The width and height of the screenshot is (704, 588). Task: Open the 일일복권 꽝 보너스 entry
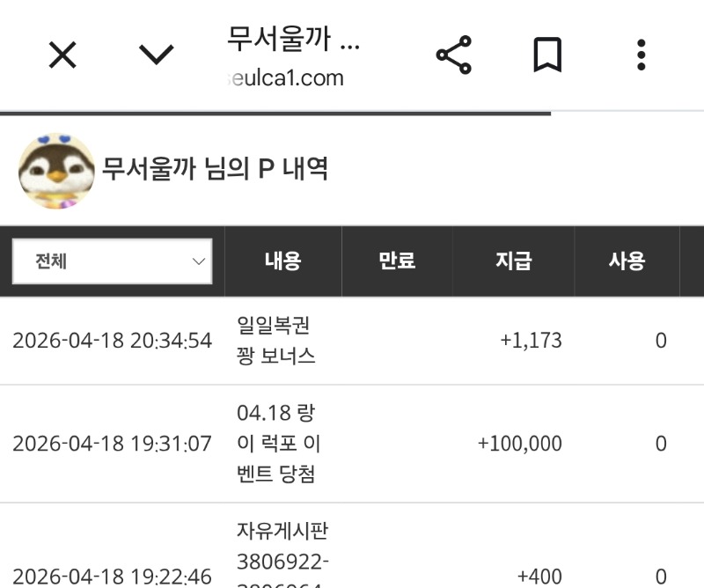coord(276,341)
